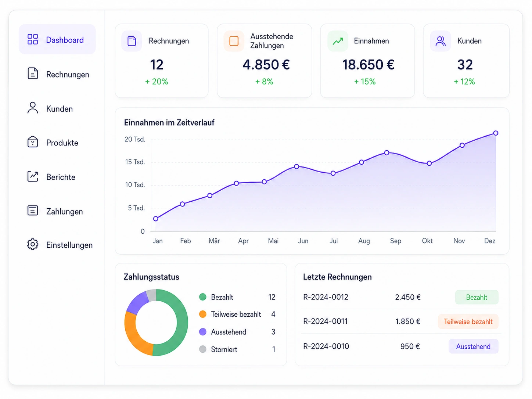Open invoice R-2024-0010

326,346
